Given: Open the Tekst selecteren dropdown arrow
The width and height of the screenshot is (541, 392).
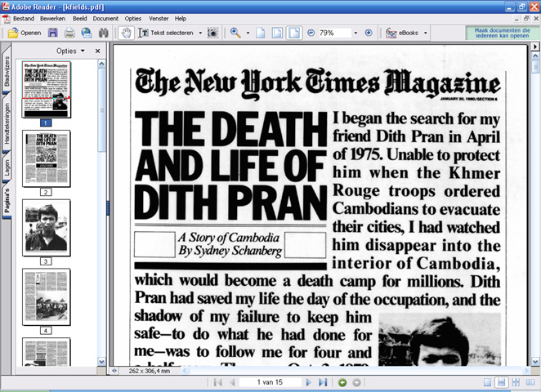Looking at the screenshot, I should [x=200, y=33].
